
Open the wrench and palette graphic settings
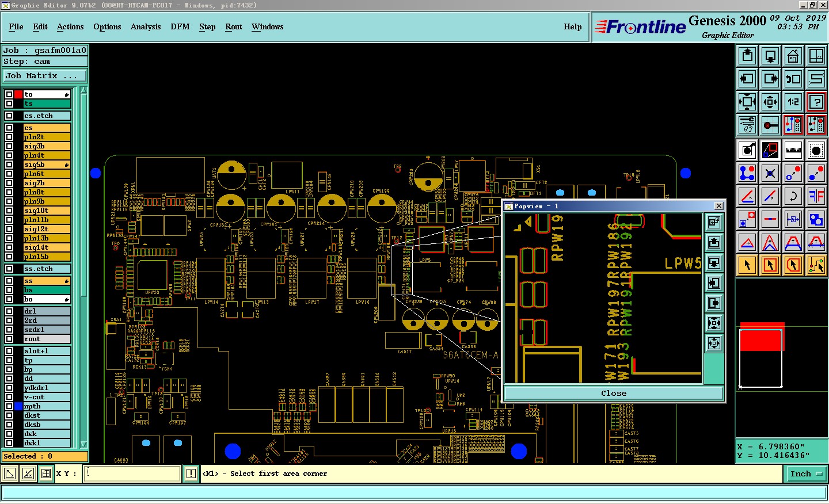point(747,125)
